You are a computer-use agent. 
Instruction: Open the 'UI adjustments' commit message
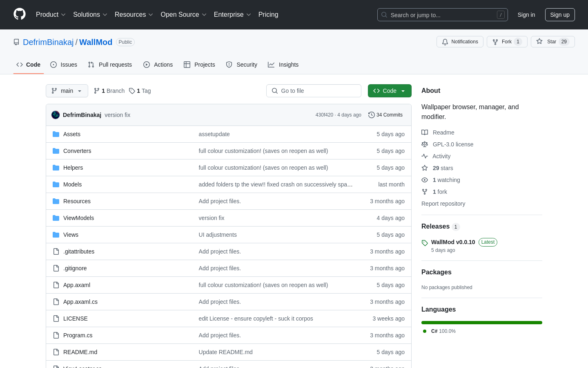tap(218, 235)
